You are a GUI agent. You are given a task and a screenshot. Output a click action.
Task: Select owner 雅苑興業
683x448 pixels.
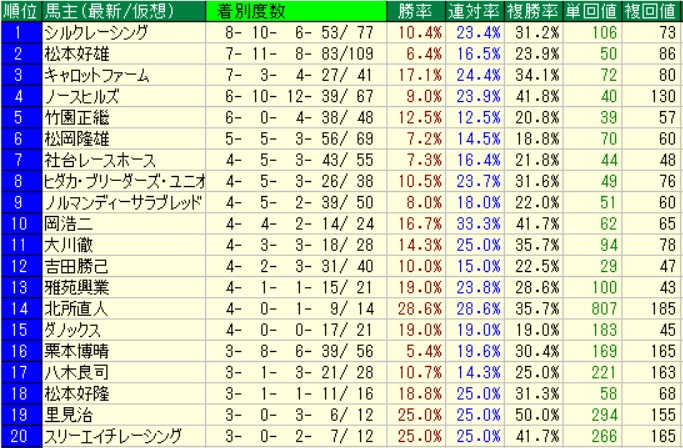(x=77, y=288)
